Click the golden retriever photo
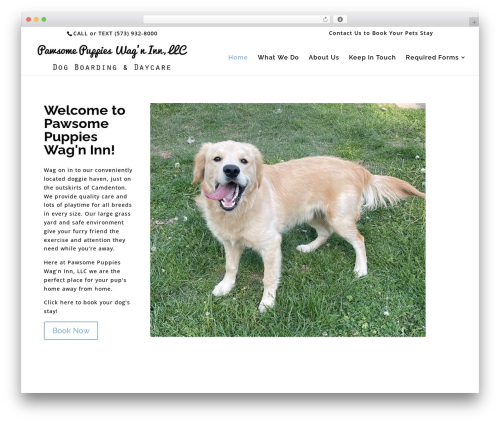 point(288,220)
